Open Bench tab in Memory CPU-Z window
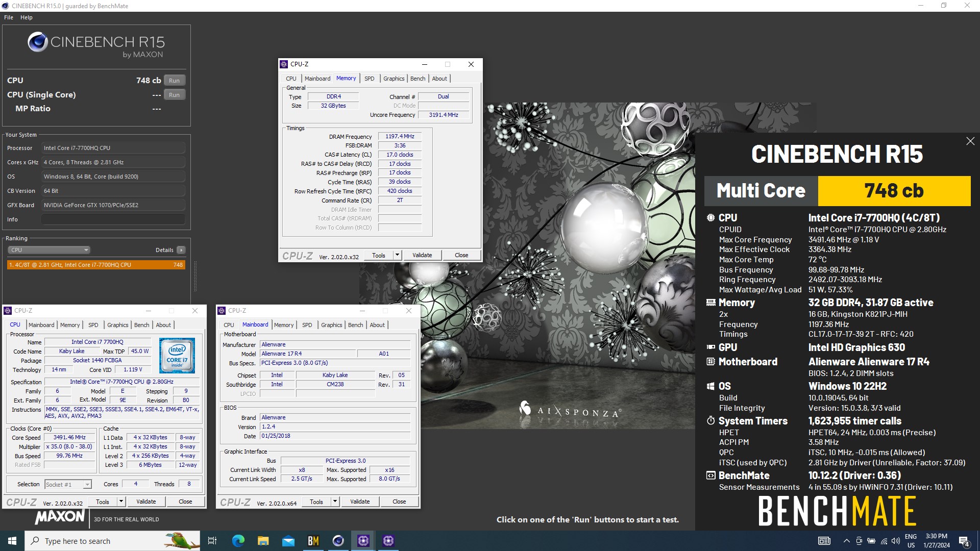Viewport: 980px width, 551px height. pos(418,79)
